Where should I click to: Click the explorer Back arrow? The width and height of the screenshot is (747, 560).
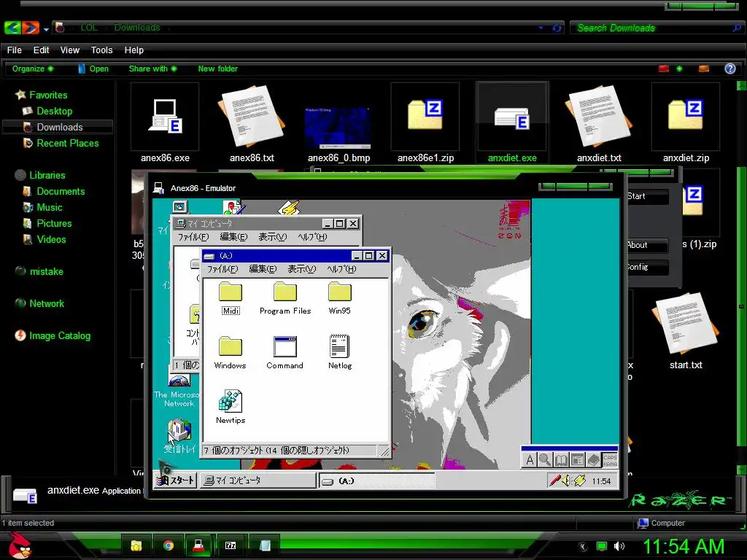click(x=12, y=28)
